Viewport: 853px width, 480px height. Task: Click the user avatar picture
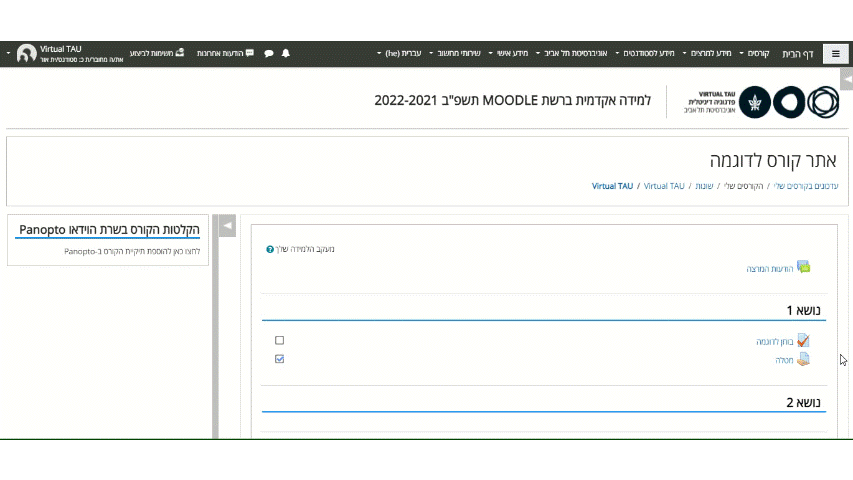[x=26, y=53]
